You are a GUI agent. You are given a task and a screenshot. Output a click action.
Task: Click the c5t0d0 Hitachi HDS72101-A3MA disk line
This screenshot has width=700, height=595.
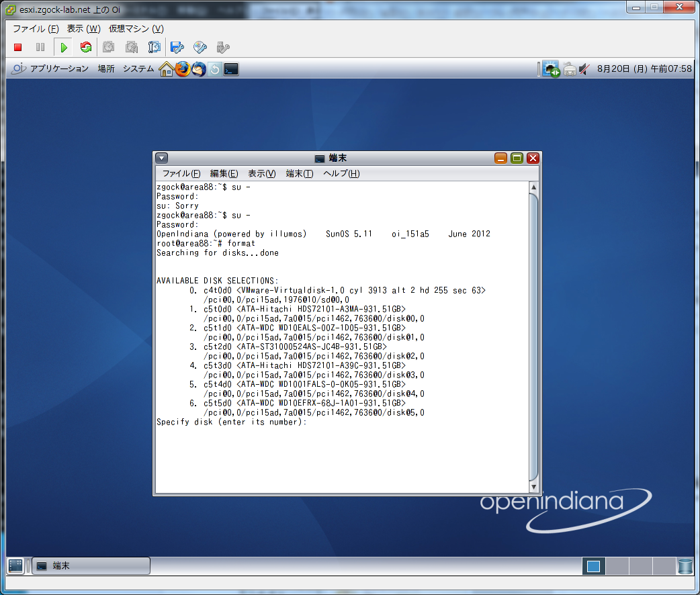pos(298,309)
